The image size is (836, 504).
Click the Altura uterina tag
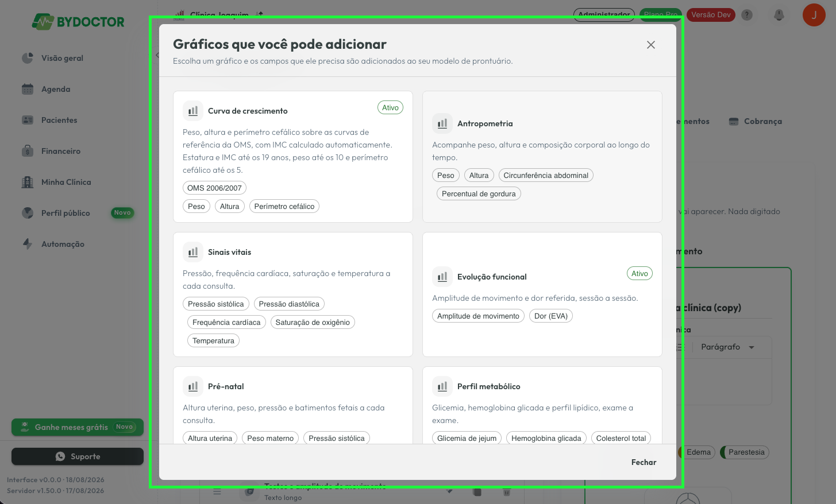point(210,438)
